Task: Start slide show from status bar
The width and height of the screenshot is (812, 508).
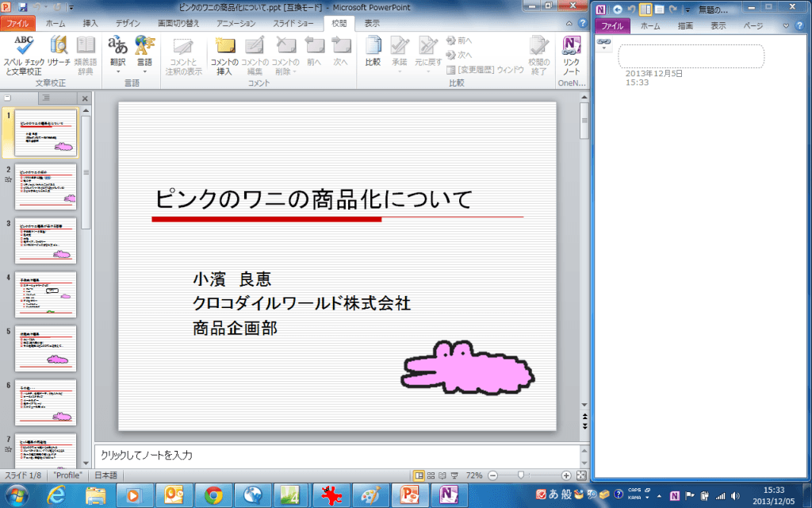Action: coord(454,475)
